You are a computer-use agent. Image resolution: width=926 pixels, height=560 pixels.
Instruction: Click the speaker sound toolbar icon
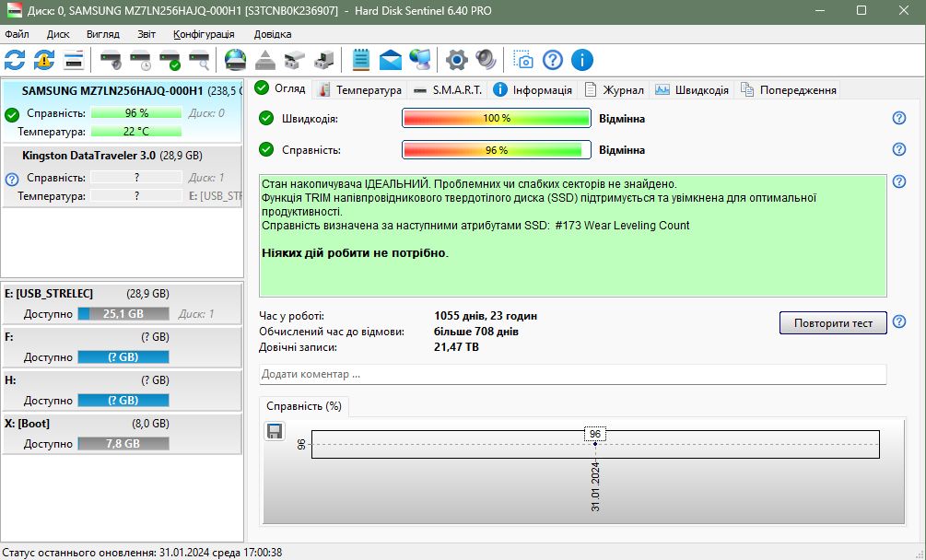pos(486,60)
